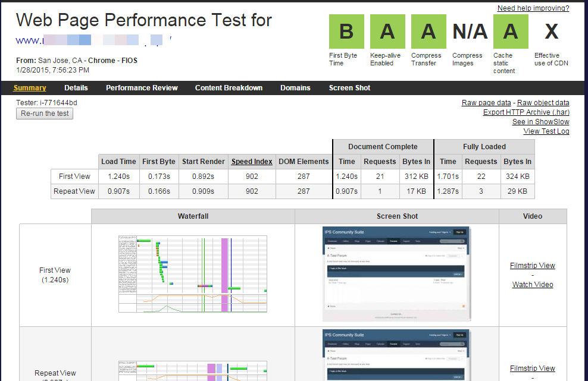Open the Performance Review tab

tap(142, 88)
